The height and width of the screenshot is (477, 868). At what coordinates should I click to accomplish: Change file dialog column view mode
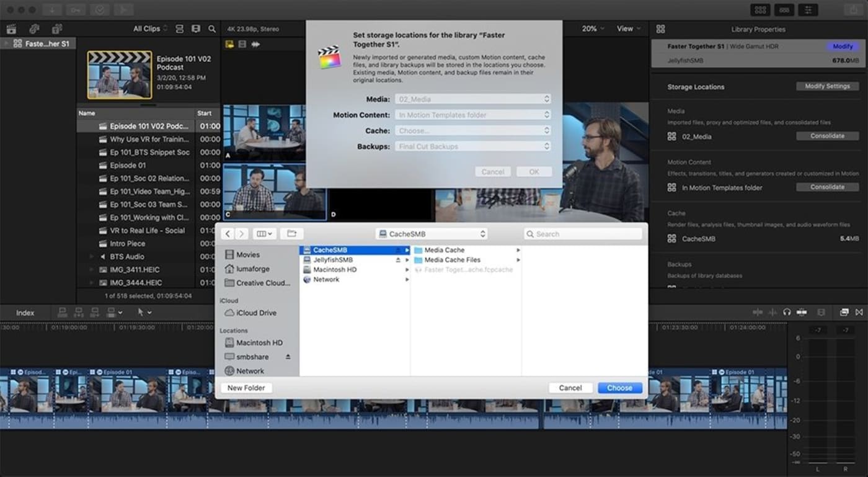point(264,234)
